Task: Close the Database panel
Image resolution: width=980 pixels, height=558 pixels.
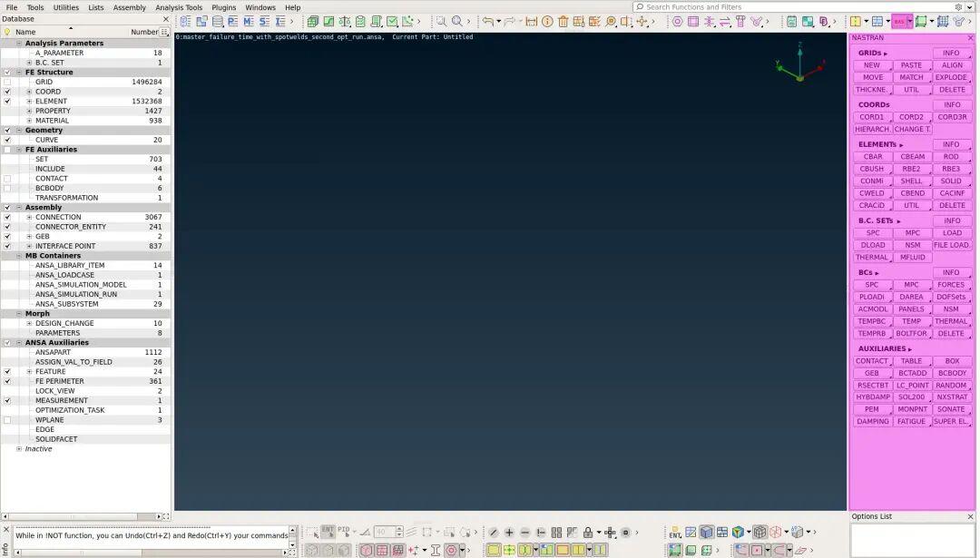Action: [166, 19]
